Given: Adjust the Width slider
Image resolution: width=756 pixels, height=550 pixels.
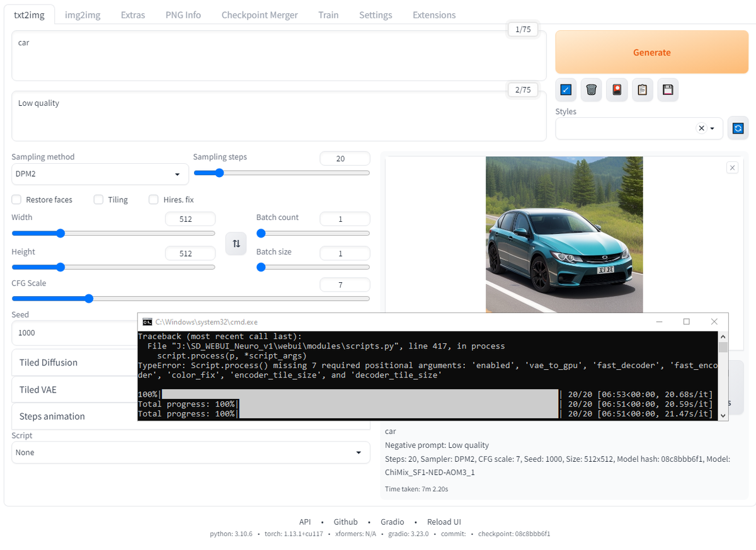Looking at the screenshot, I should point(113,233).
